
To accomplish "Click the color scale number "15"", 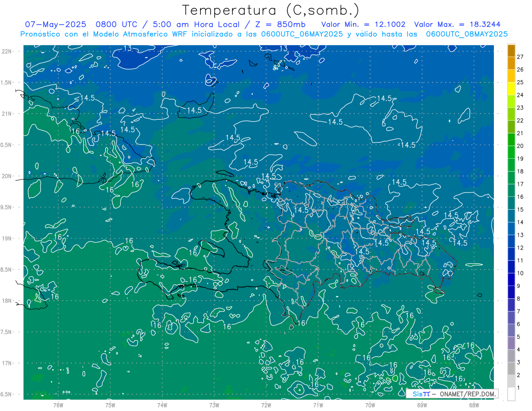I will (520, 209).
